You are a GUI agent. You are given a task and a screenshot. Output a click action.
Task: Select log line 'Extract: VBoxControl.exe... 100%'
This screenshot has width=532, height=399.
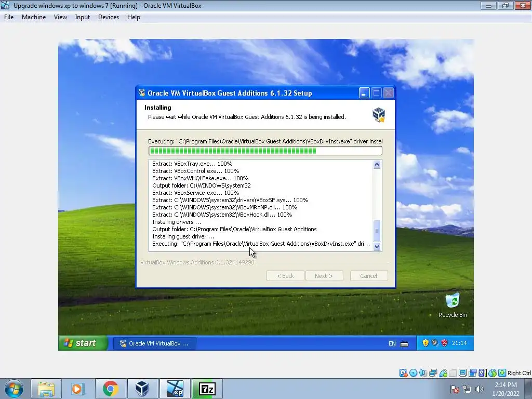click(x=196, y=171)
